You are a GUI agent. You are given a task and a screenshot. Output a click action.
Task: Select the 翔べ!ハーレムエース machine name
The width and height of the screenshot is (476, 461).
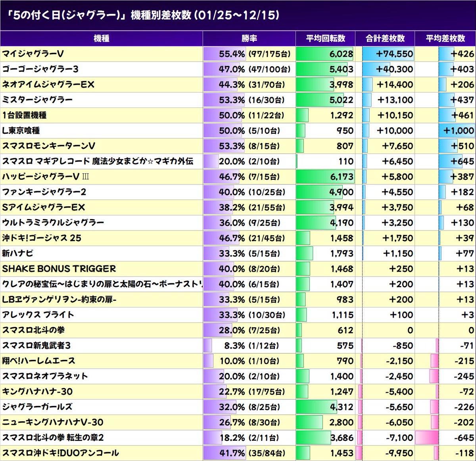click(38, 361)
